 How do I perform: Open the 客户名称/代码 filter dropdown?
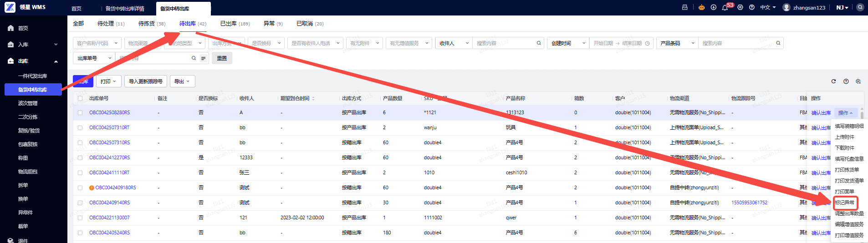[x=97, y=43]
